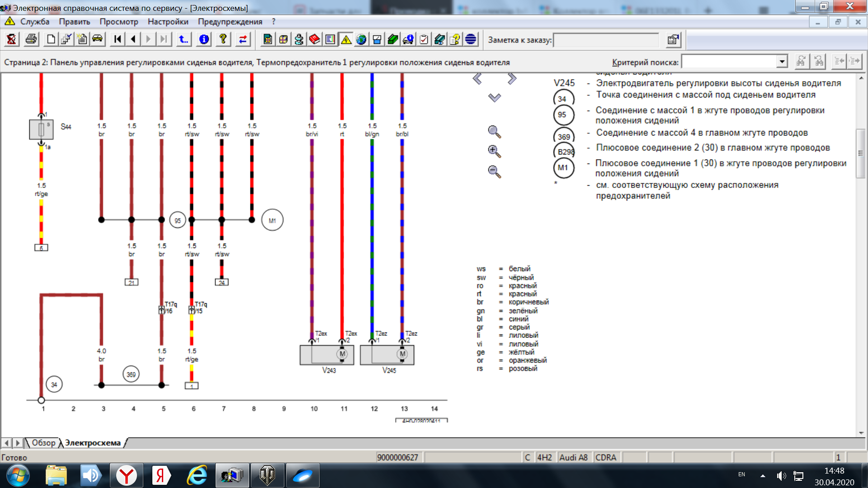Click the legend panel vertical scrollbar thumb
This screenshot has width=868, height=488.
[860, 153]
